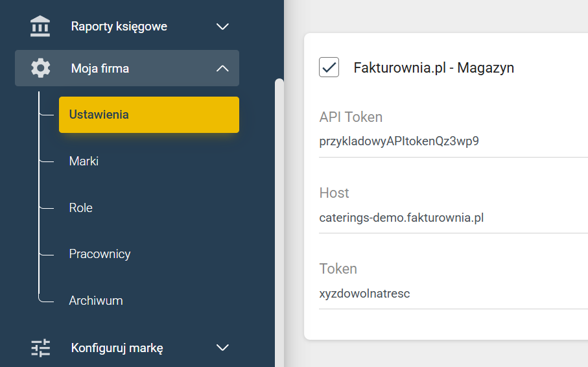Image resolution: width=588 pixels, height=367 pixels.
Task: Click the Token field containing xyzdowolnatresc
Action: (x=453, y=294)
